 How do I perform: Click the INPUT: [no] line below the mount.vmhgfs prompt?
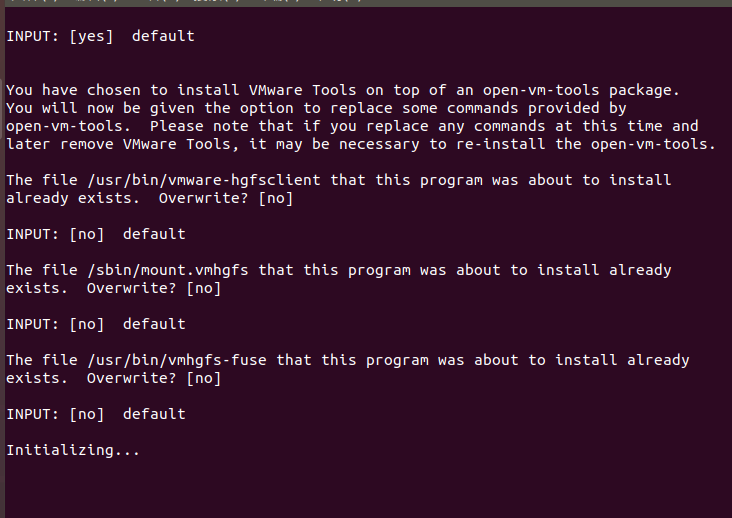(96, 324)
